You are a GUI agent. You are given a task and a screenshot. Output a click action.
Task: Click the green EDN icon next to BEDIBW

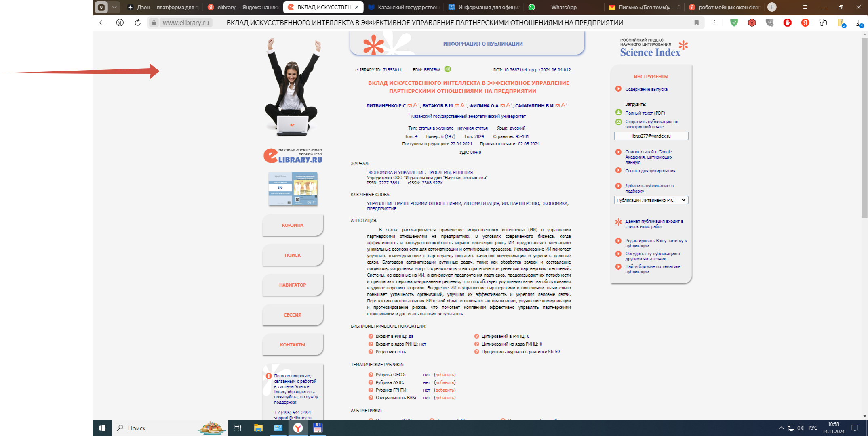pos(447,69)
